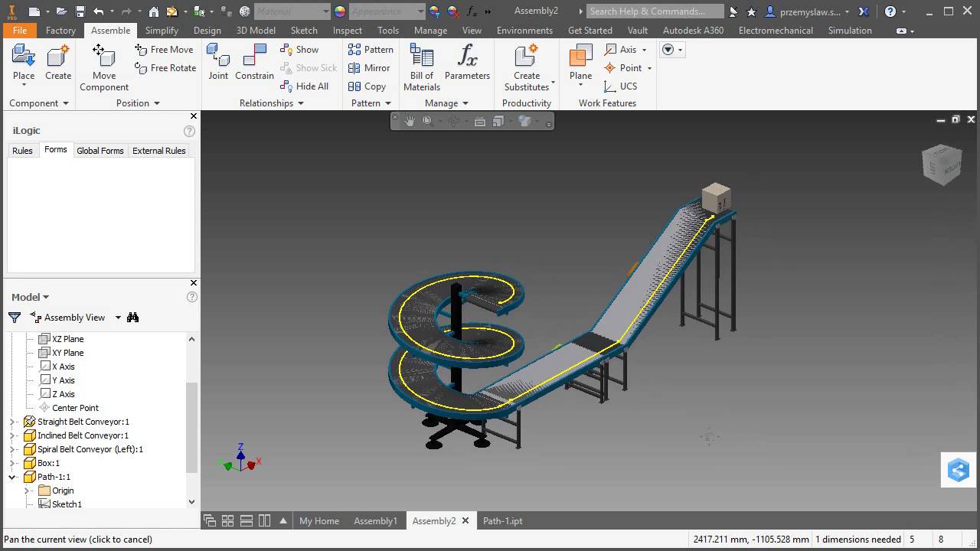Screen dimensions: 980x551
Task: Open the Constrain tool
Action: (x=254, y=63)
